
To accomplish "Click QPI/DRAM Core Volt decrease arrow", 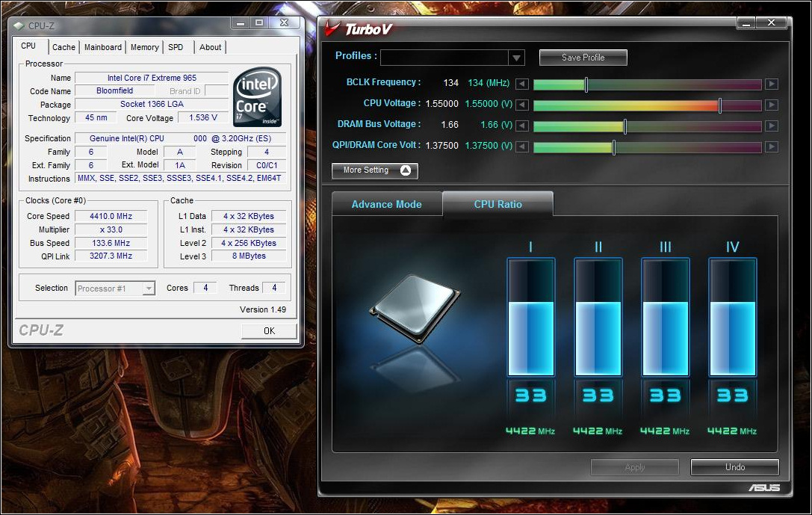I will pyautogui.click(x=523, y=147).
